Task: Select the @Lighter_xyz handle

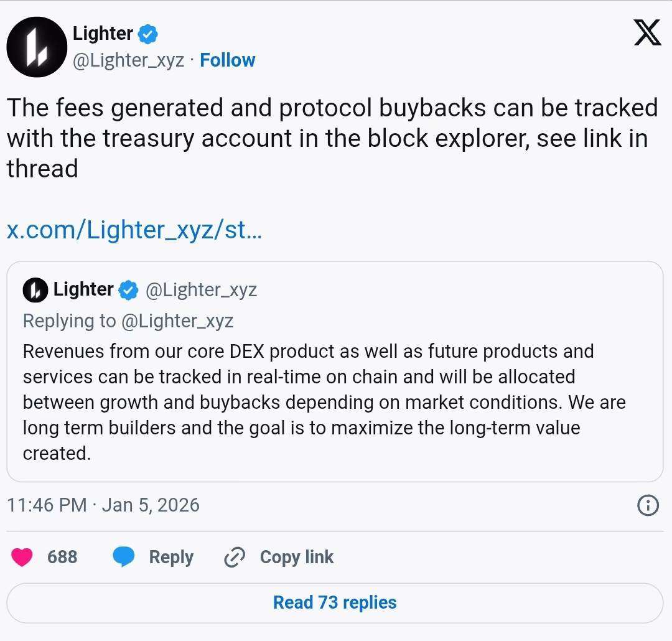Action: tap(128, 60)
